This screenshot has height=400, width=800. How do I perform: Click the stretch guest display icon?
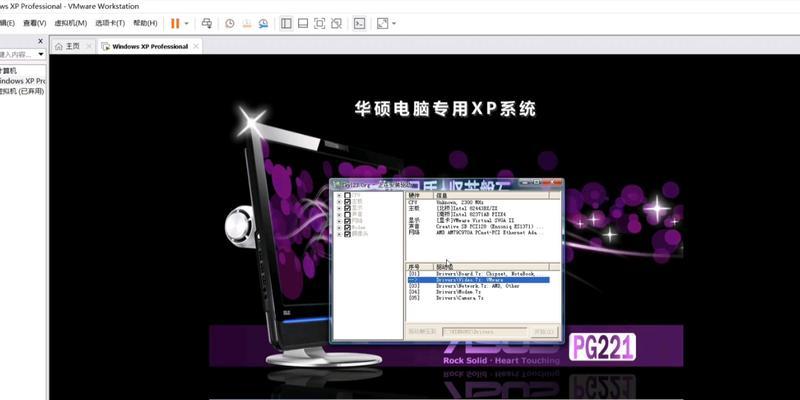point(382,23)
